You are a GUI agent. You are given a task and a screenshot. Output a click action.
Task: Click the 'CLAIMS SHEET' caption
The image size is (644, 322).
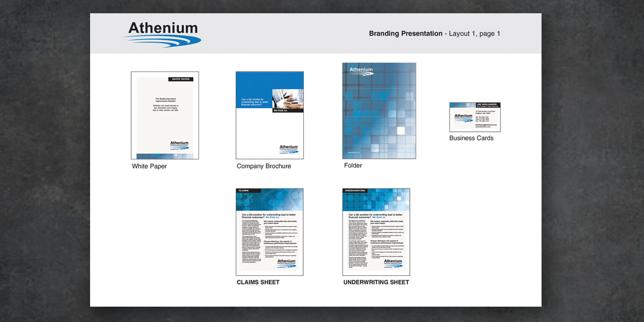(x=258, y=282)
